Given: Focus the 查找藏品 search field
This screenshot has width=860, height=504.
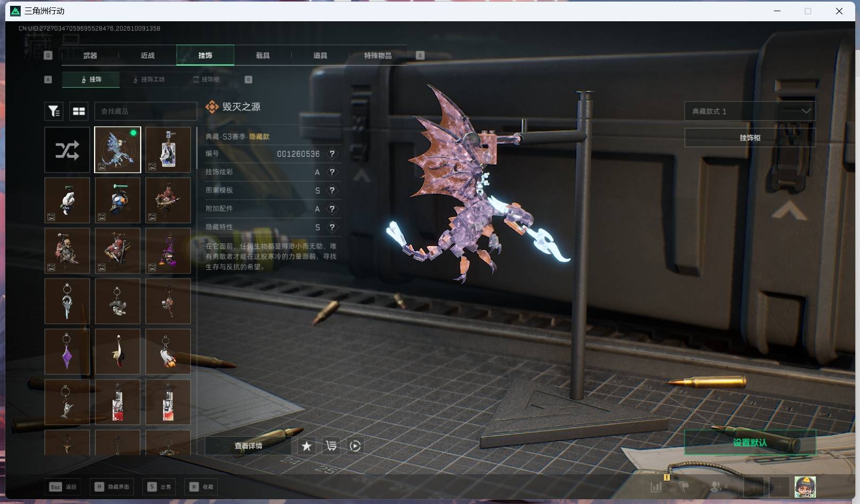Looking at the screenshot, I should point(146,111).
